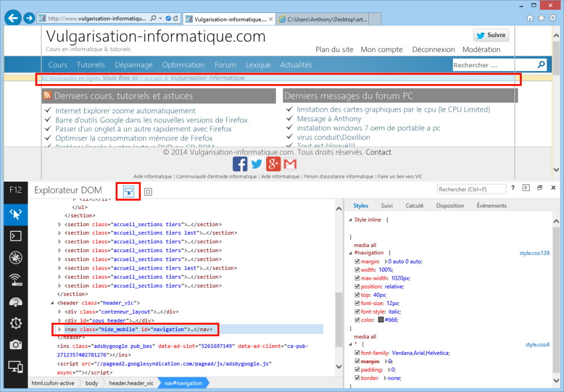The width and height of the screenshot is (564, 392).
Task: Open the Cours menu on the site
Action: point(58,65)
